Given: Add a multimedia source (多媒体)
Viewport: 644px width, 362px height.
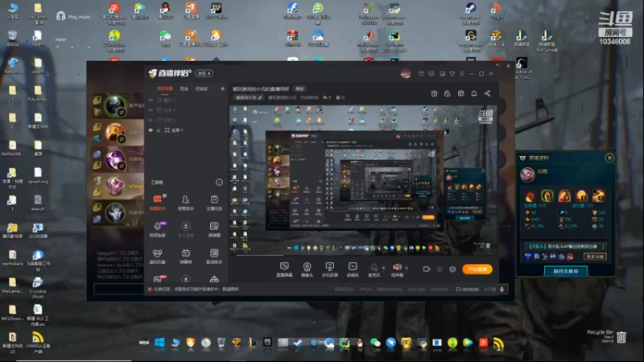Looking at the screenshot, I should pos(353,269).
